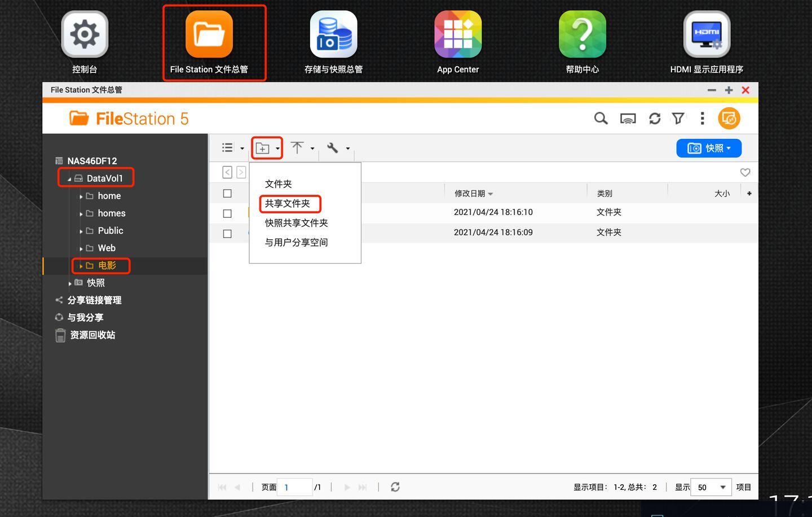Go to first page pagination icon
812x517 pixels.
coord(222,487)
